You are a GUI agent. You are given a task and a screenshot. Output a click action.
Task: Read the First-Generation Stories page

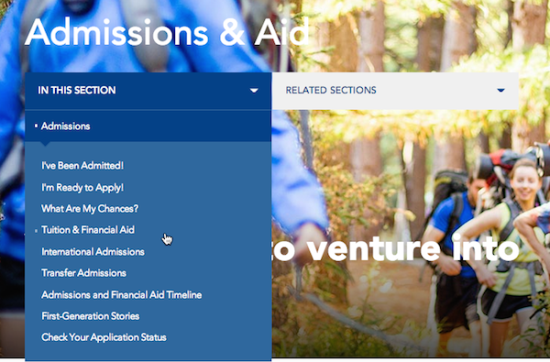90,316
